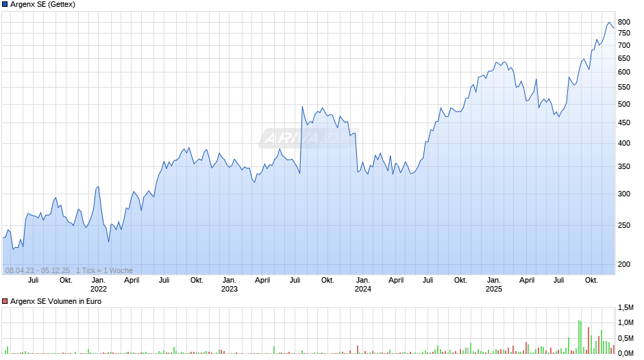This screenshot has width=644, height=360.
Task: Click the 750 price axis label
Action: 624,34
